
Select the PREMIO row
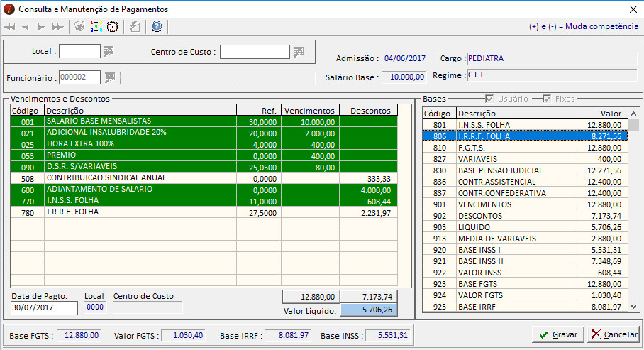[x=204, y=155]
